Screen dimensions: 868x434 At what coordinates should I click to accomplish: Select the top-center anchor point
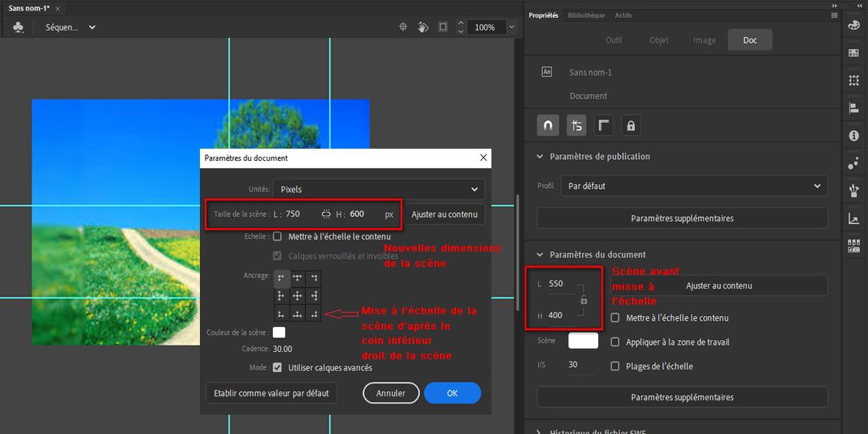[298, 279]
